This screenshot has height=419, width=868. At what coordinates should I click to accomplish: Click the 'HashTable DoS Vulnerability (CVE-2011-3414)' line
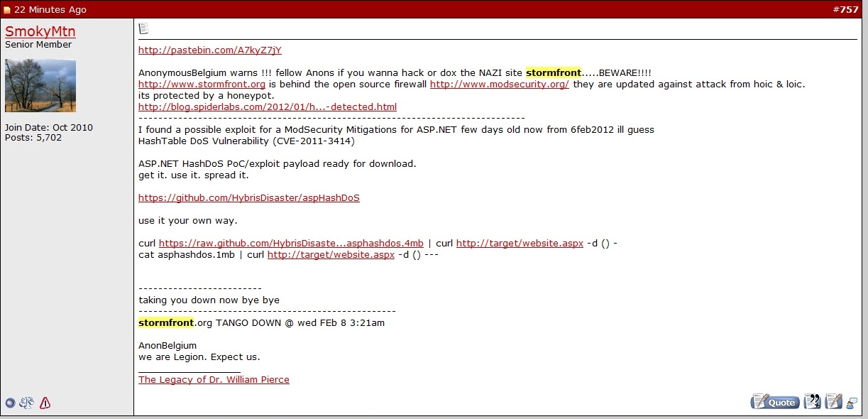[x=246, y=141]
